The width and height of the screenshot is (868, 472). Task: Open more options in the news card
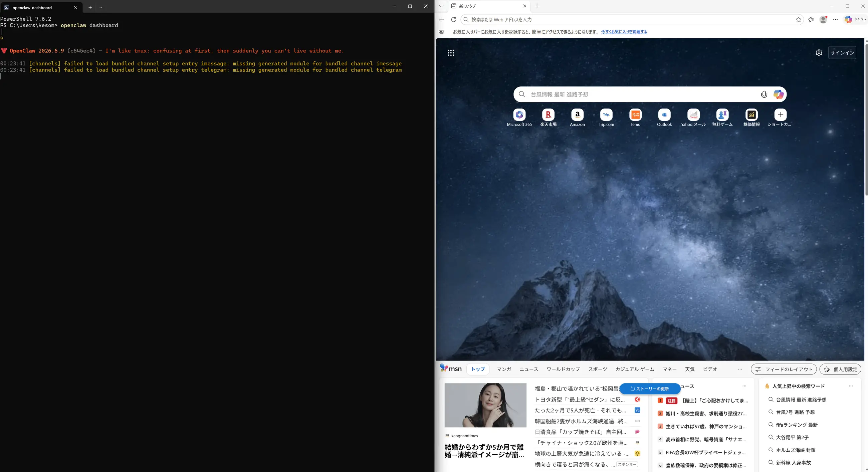[744, 386]
